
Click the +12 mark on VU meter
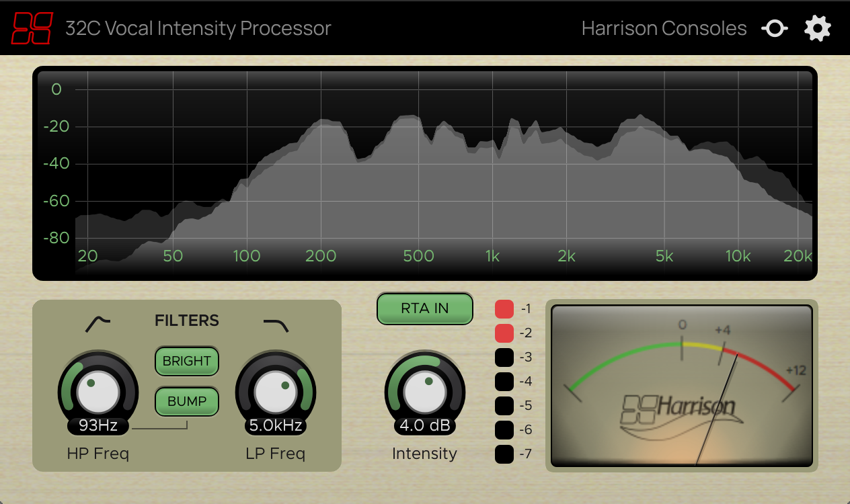[795, 370]
